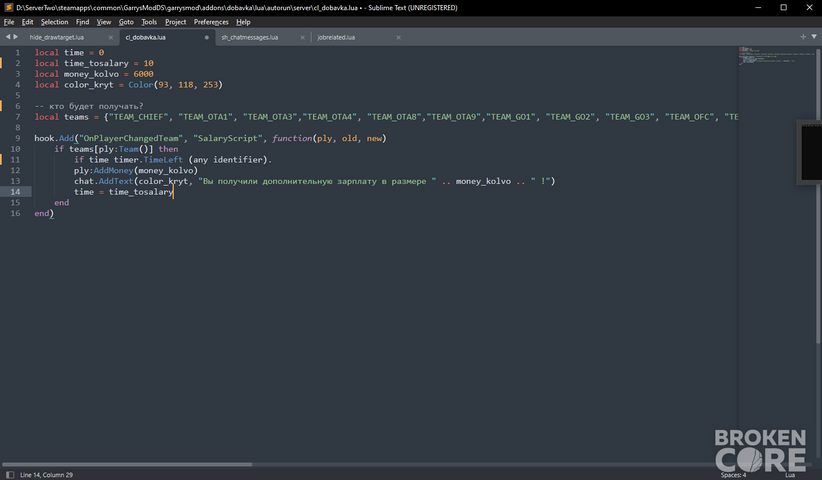Click line number 7 in gutter

point(17,117)
